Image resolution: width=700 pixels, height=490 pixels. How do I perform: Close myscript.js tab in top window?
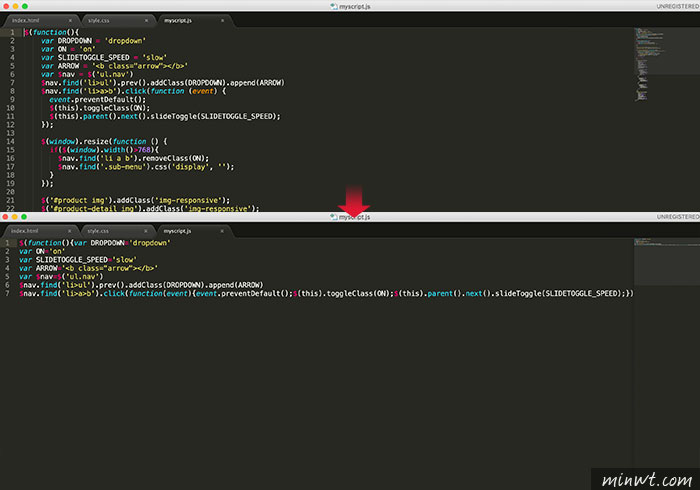click(222, 21)
